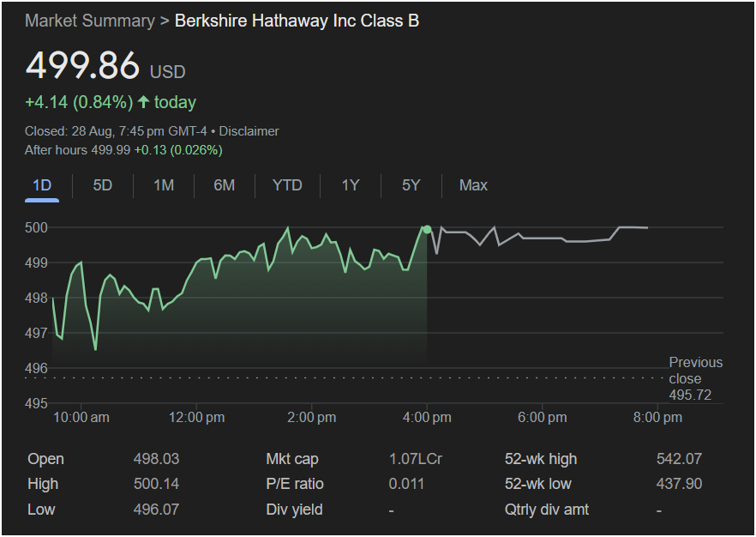756x537 pixels.
Task: Click the green closing-price dot on the chart
Action: [x=427, y=229]
